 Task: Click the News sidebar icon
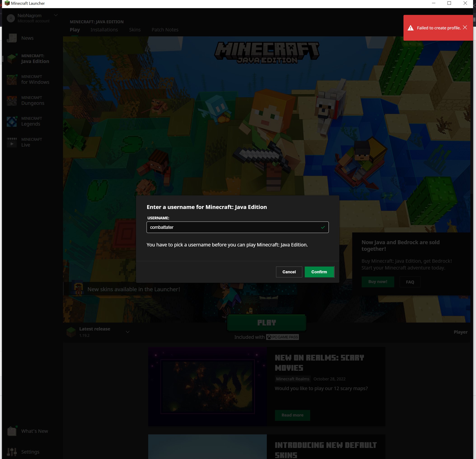(x=12, y=38)
